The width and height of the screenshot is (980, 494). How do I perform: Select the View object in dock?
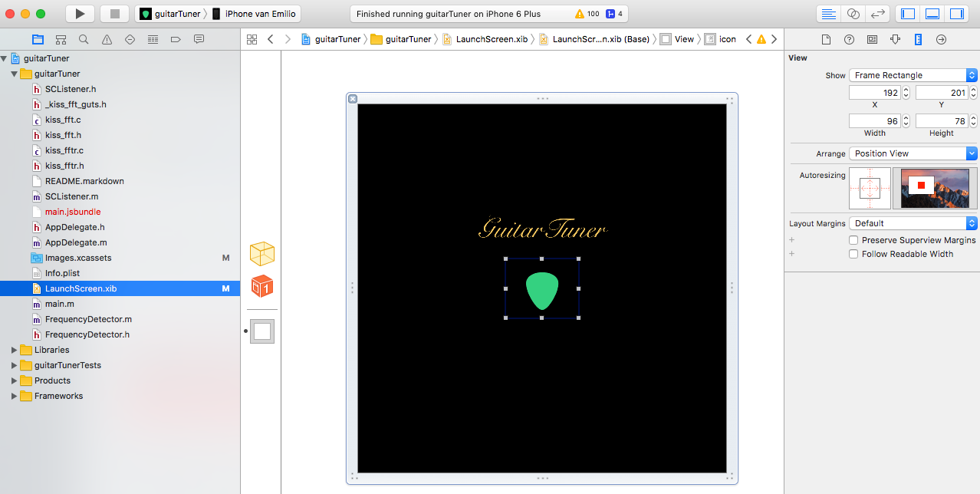(x=262, y=331)
